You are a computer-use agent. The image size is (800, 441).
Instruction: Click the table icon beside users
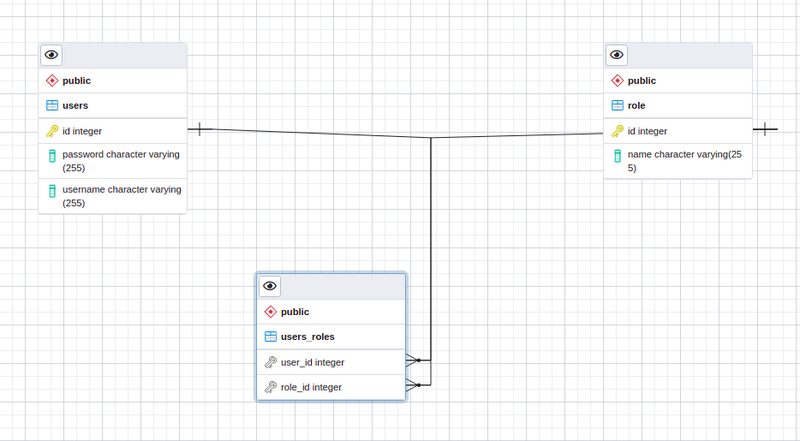point(52,105)
